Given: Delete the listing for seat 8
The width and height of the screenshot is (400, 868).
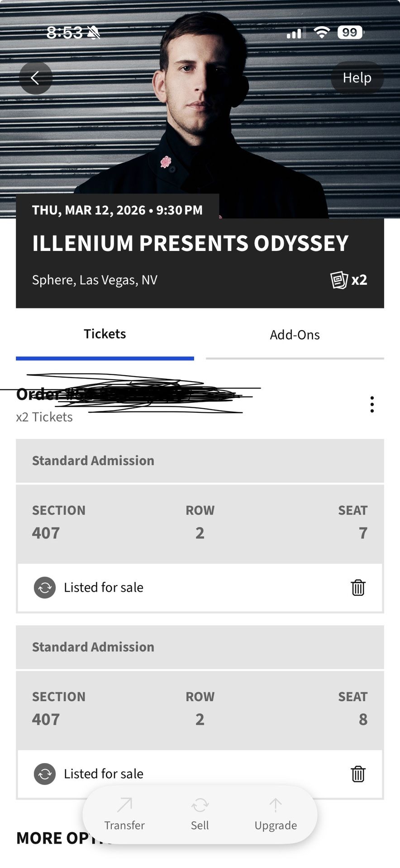Looking at the screenshot, I should coord(358,774).
